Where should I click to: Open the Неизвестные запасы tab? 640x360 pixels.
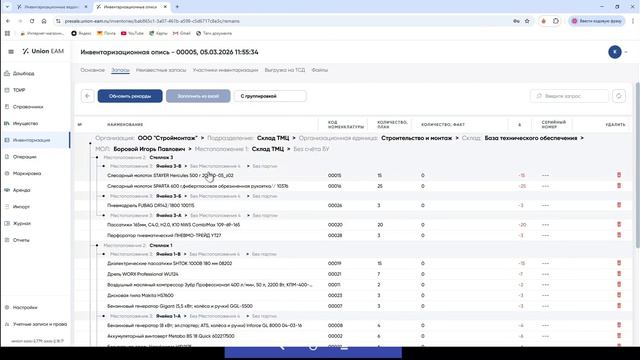(x=161, y=70)
